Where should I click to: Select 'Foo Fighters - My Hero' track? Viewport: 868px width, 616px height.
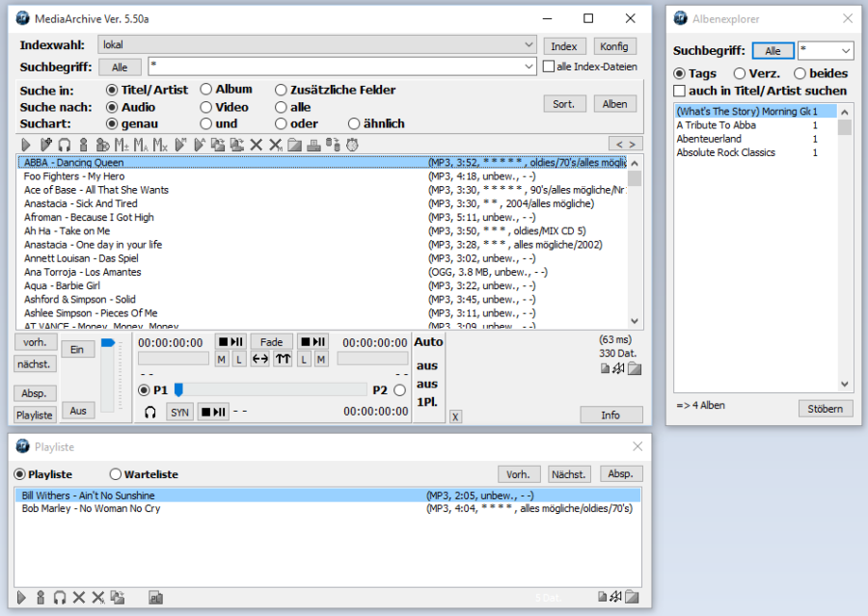pyautogui.click(x=74, y=176)
